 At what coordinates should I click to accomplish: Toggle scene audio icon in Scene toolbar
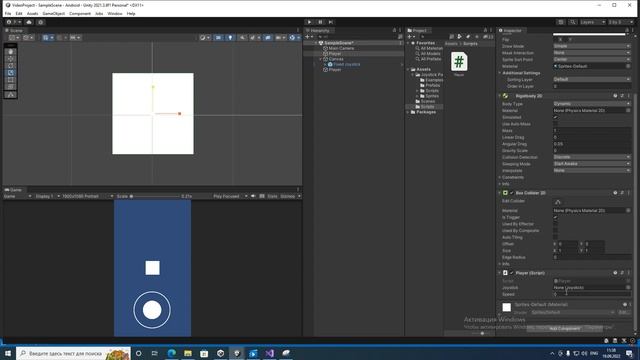[x=242, y=38]
